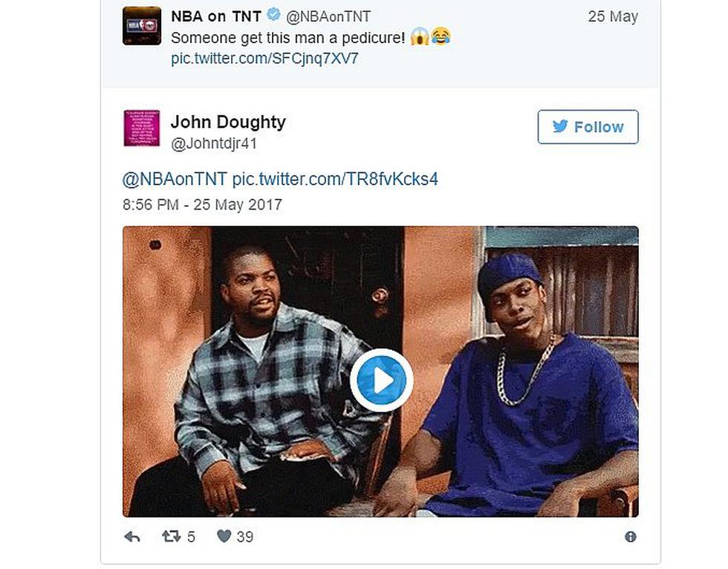Click the @NBAonTNT handle in header

pos(328,16)
